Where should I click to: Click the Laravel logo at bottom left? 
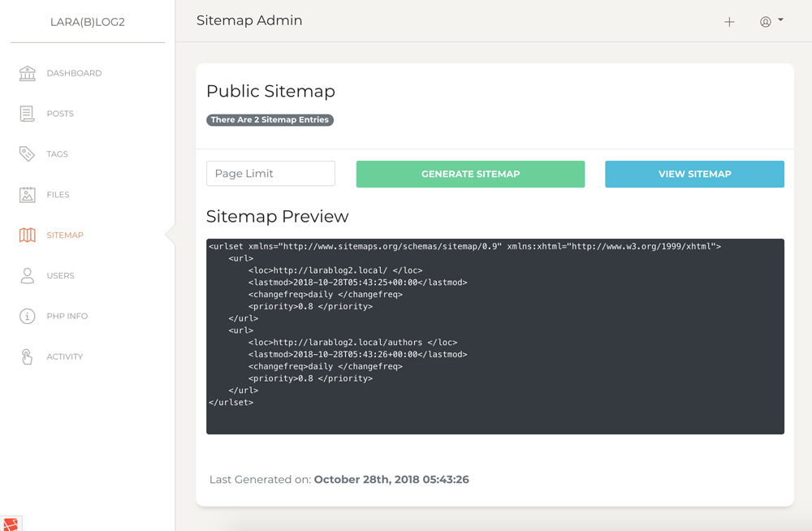point(11,523)
